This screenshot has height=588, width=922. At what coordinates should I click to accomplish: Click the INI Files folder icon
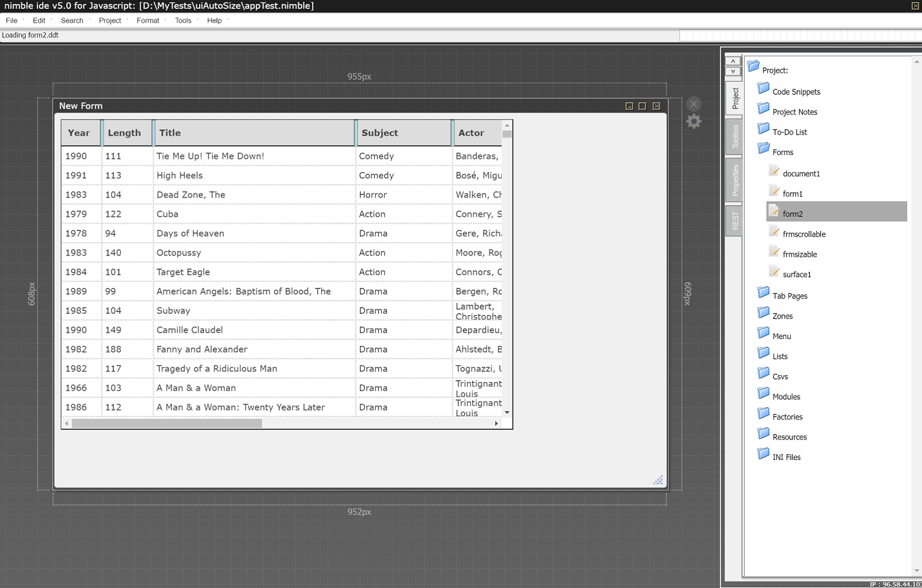[764, 453]
